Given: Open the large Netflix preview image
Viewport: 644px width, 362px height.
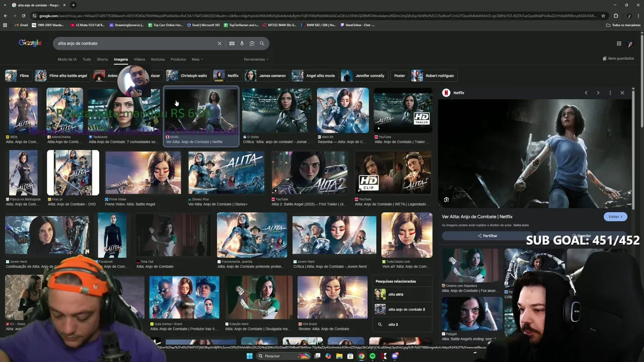Looking at the screenshot, I should pyautogui.click(x=534, y=153).
